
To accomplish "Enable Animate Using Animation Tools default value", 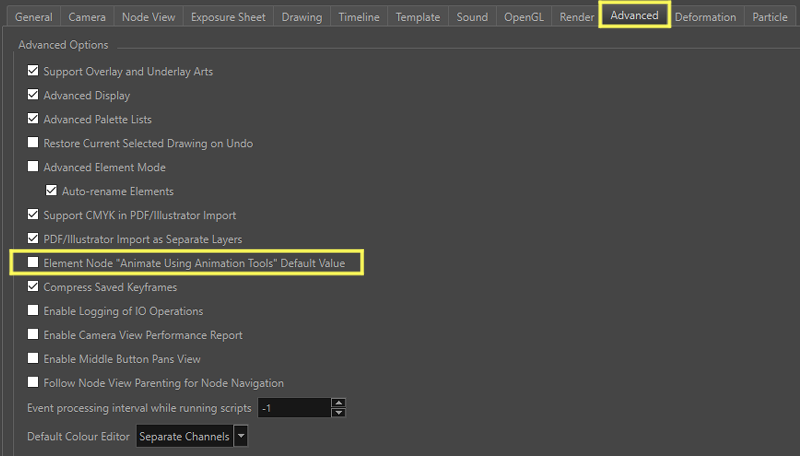I will tap(34, 263).
